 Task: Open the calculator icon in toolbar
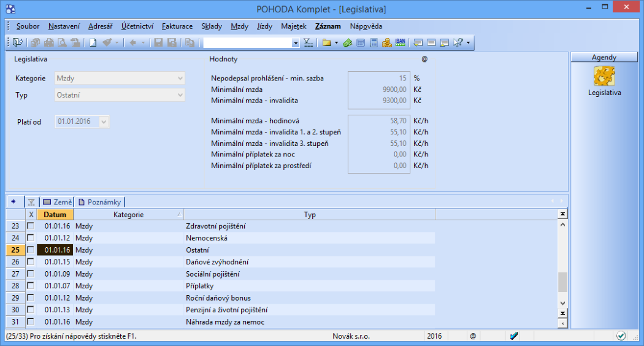[374, 42]
